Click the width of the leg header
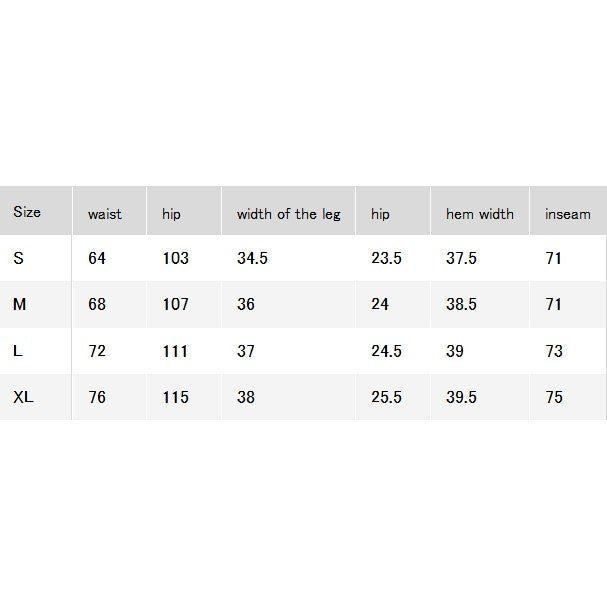The height and width of the screenshot is (607, 607). pyautogui.click(x=289, y=214)
